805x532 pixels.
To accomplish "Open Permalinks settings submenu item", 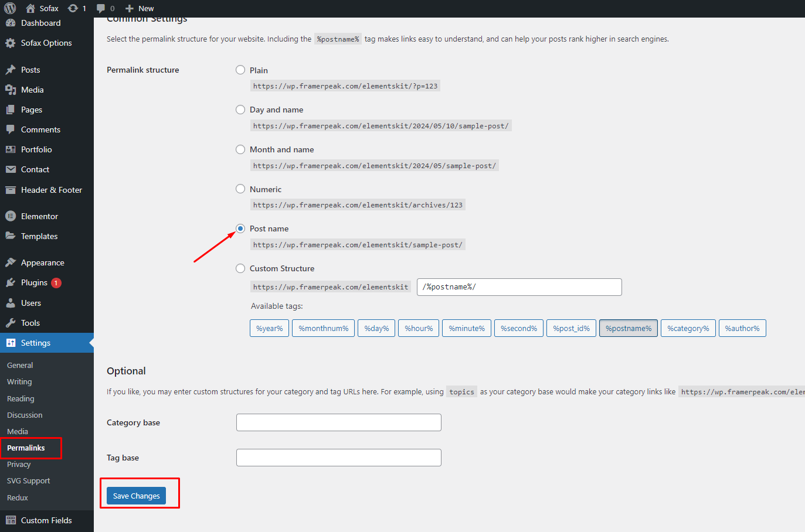I will coord(26,448).
